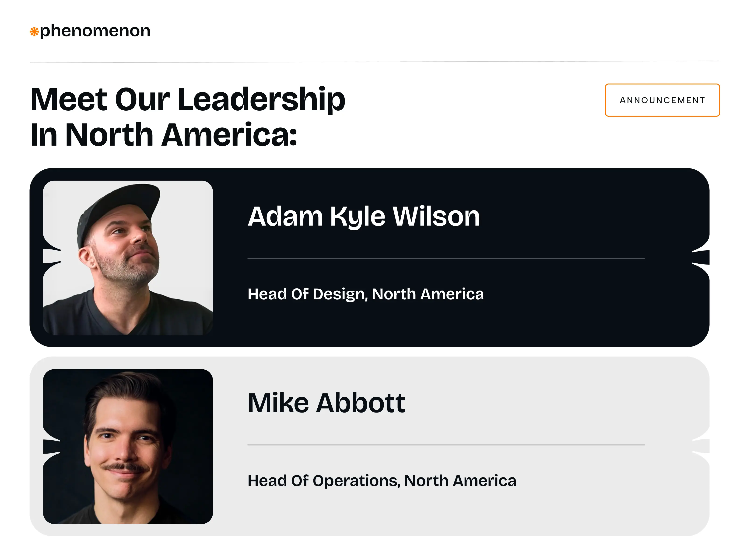Click the phenomenon wordmark text
747x560 pixels.
[95, 31]
